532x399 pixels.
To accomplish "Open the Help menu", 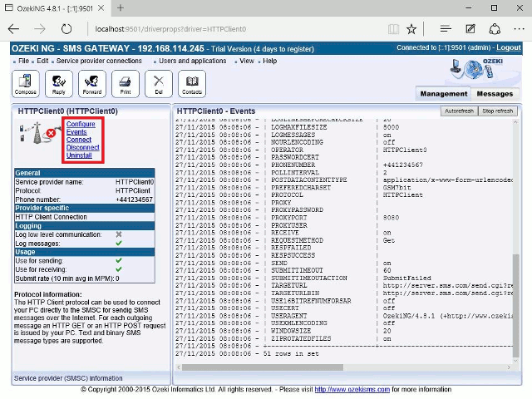I will pyautogui.click(x=269, y=61).
